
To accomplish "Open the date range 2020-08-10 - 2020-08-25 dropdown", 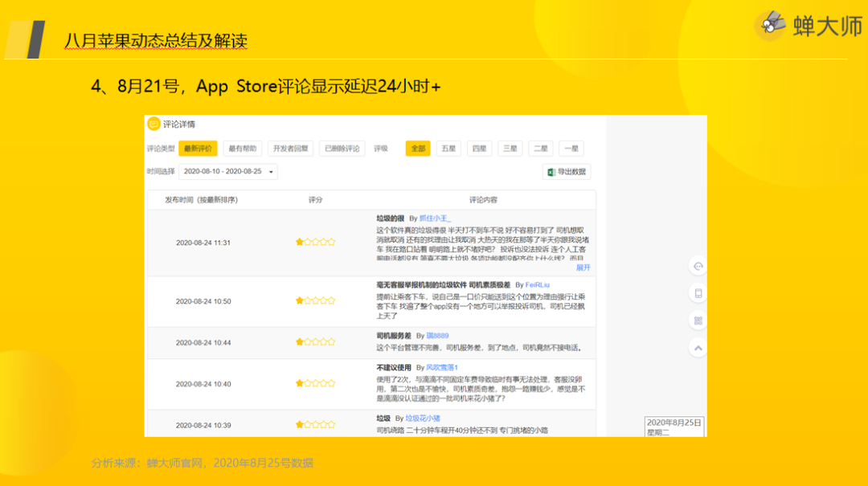I will click(228, 172).
